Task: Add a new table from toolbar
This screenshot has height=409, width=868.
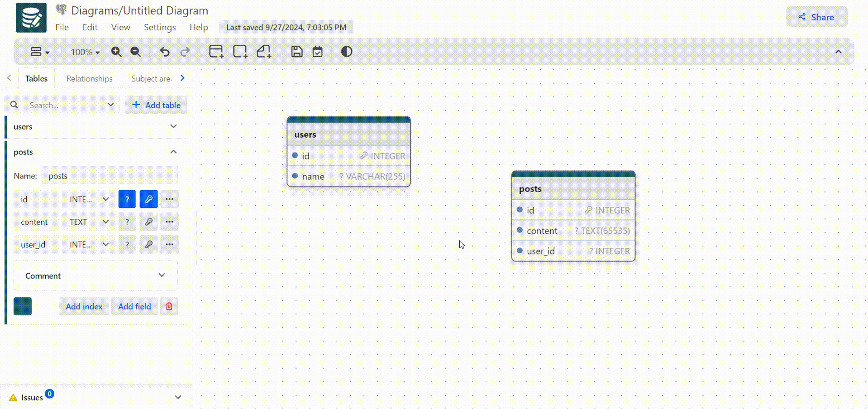Action: coord(216,52)
